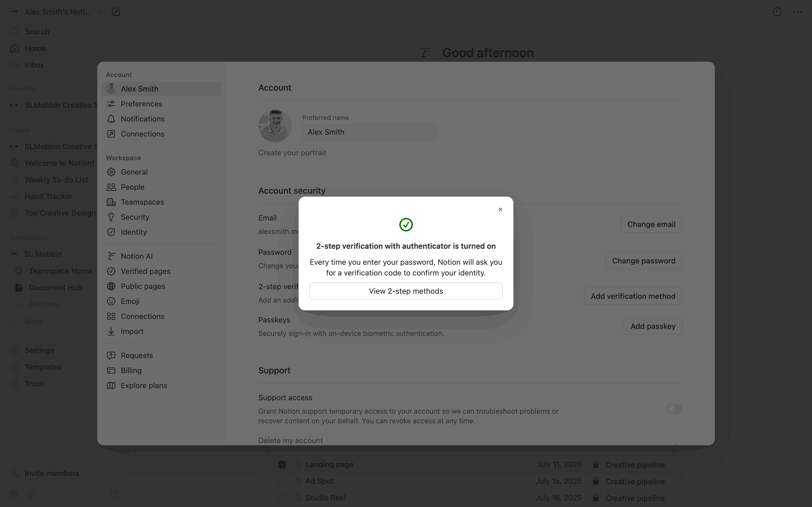Click the Security key icon in settings
812x507 pixels.
111,217
